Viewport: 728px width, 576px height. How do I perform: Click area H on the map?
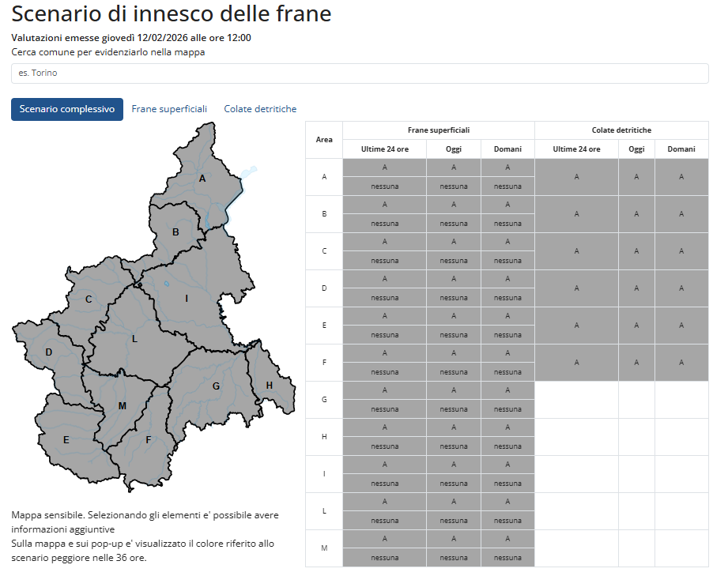click(270, 384)
